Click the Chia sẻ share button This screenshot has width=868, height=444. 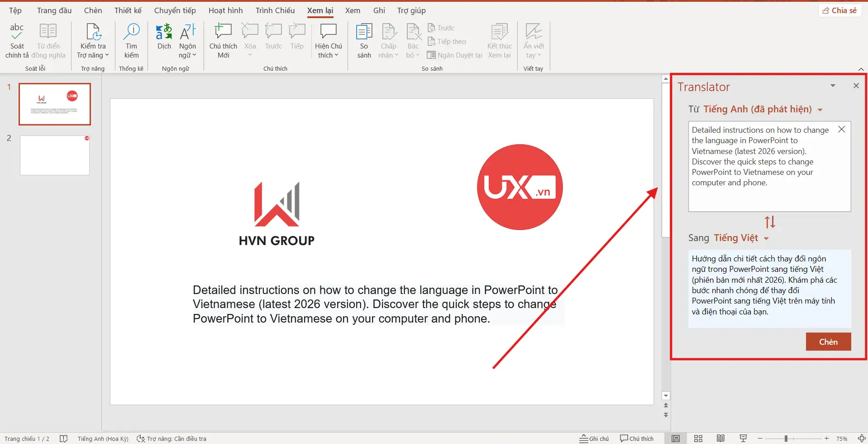(839, 10)
